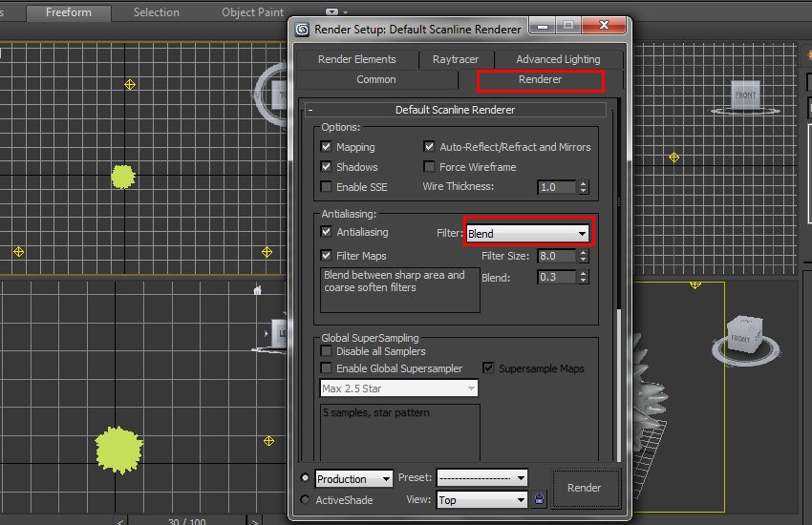Switch to the Common tab
Screen dimensions: 812x525
point(375,79)
